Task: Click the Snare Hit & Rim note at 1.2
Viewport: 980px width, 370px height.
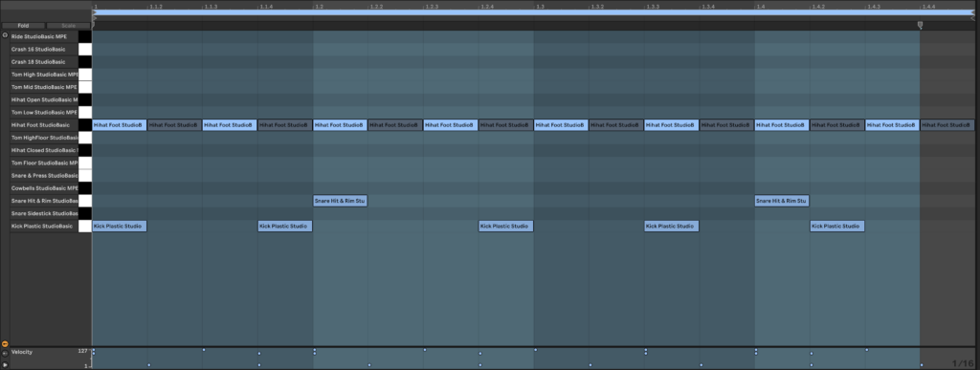Action: tap(340, 201)
